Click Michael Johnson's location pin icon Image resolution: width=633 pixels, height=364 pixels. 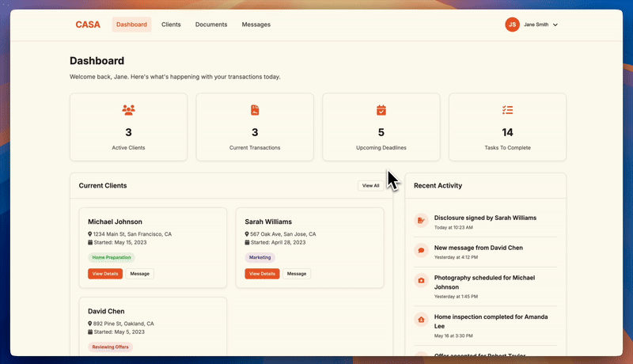[x=89, y=234]
